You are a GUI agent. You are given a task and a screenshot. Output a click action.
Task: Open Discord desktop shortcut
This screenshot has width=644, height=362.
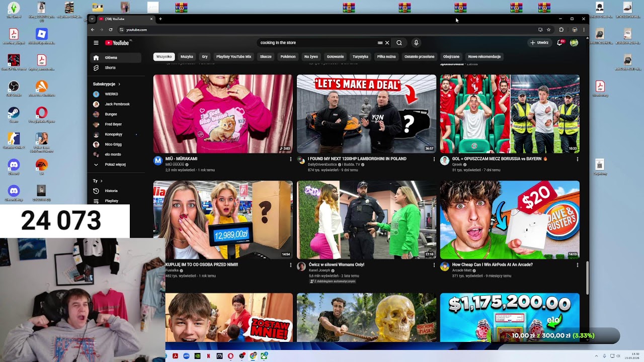tap(14, 167)
